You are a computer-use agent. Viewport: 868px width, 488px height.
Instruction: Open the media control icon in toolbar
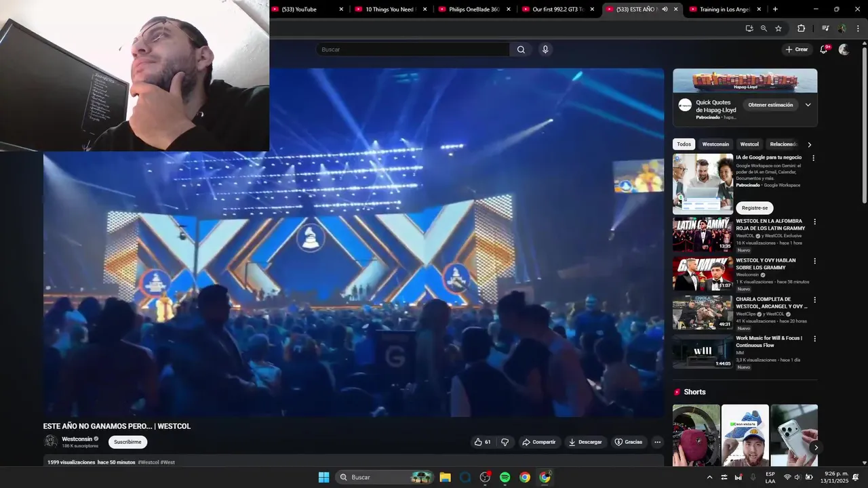pos(825,28)
